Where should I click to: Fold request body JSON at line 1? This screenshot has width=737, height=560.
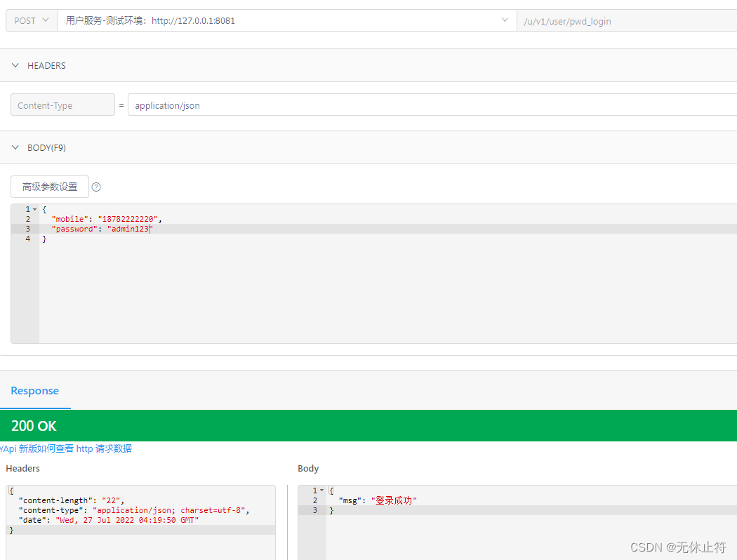click(x=35, y=210)
